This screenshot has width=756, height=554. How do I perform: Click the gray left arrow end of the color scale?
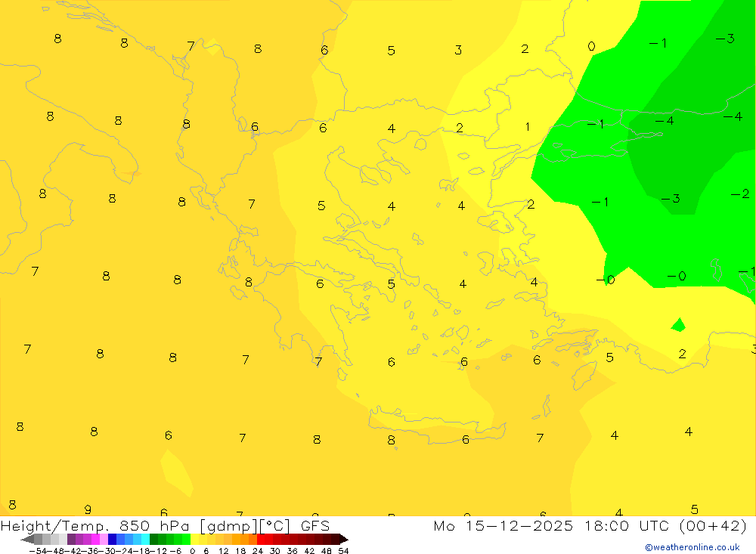pos(27,540)
